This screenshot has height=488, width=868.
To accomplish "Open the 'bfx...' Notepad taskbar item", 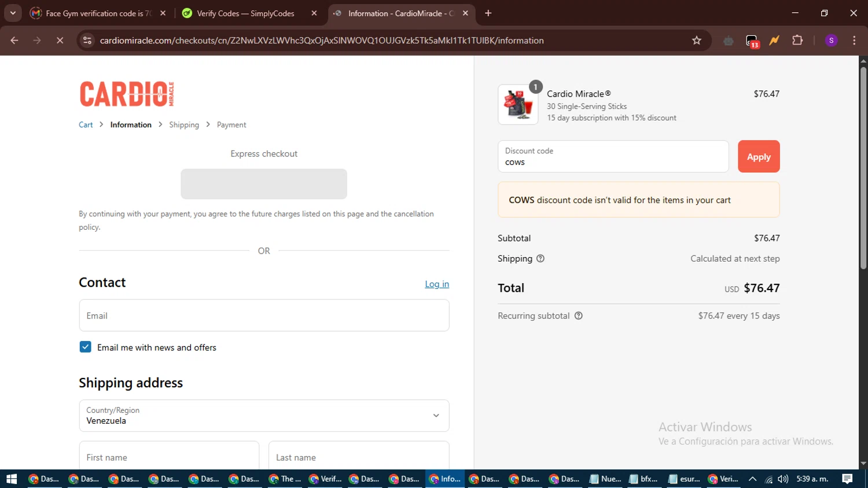I will [x=644, y=479].
